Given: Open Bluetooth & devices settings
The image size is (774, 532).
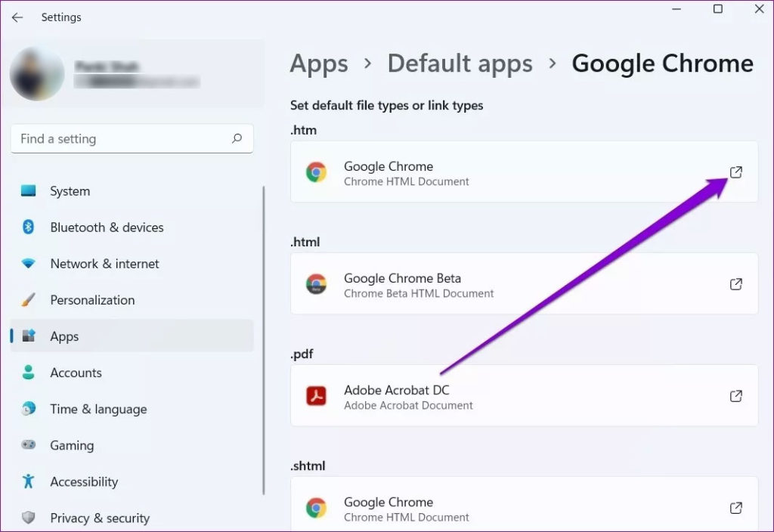Looking at the screenshot, I should [132, 227].
